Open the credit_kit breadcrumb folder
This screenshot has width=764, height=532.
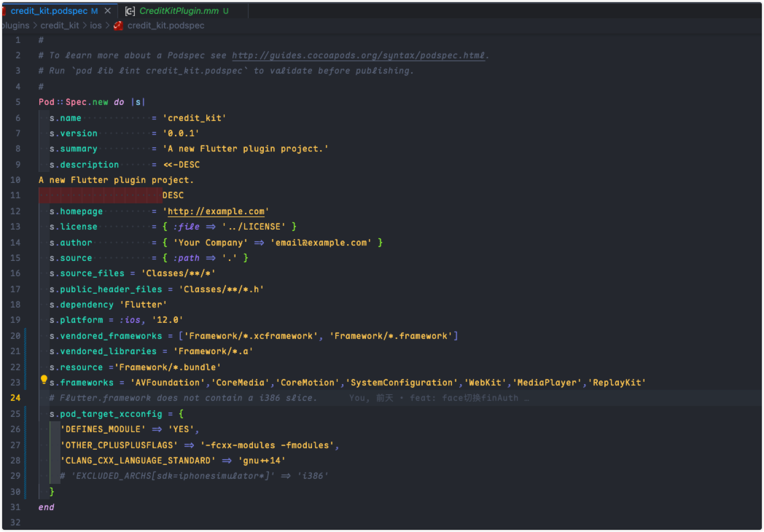point(60,26)
